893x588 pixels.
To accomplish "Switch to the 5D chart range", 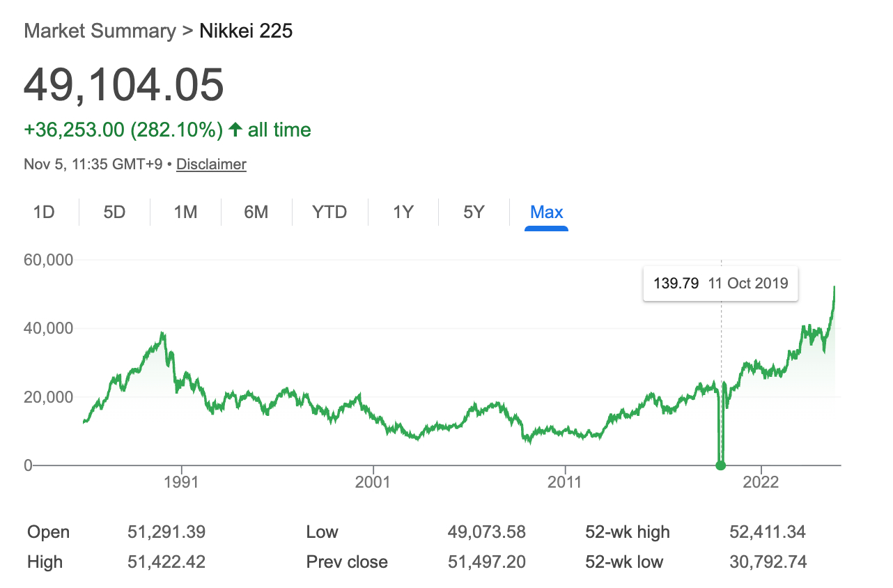I will click(114, 212).
